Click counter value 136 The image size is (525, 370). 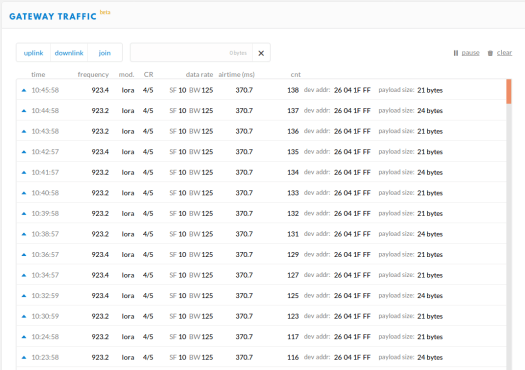coord(293,131)
